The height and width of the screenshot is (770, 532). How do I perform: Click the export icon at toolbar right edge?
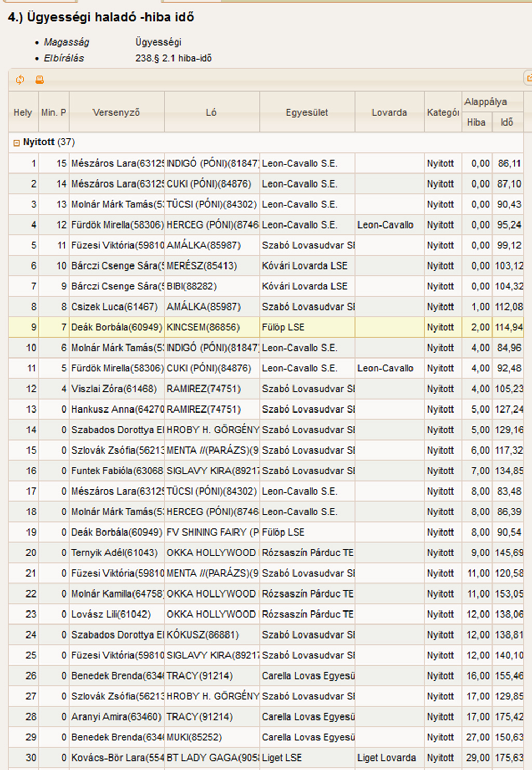pos(528,79)
